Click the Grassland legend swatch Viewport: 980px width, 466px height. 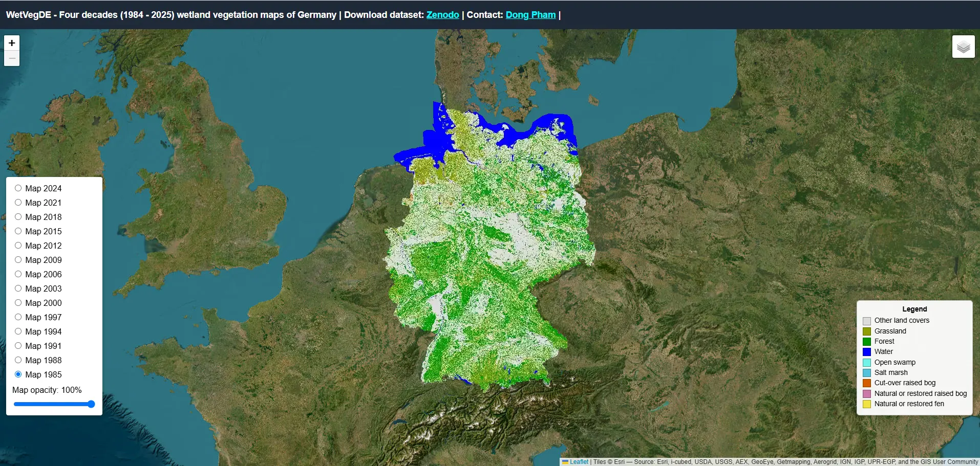point(867,331)
